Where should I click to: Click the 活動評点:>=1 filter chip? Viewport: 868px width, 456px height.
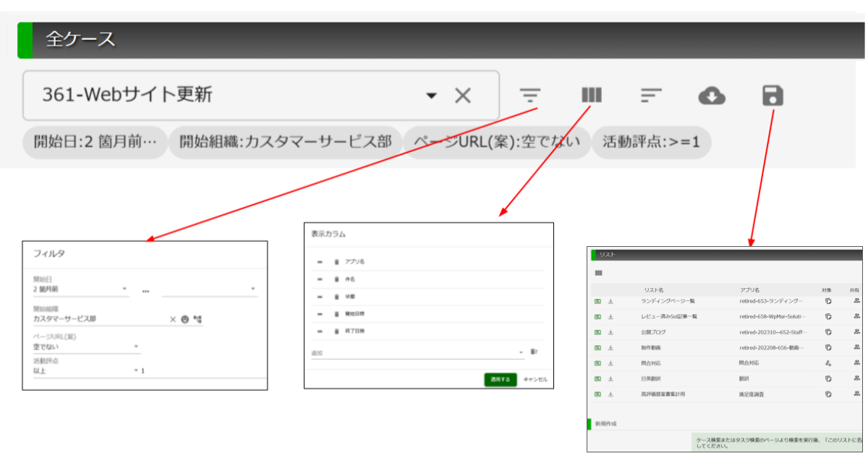coord(651,142)
